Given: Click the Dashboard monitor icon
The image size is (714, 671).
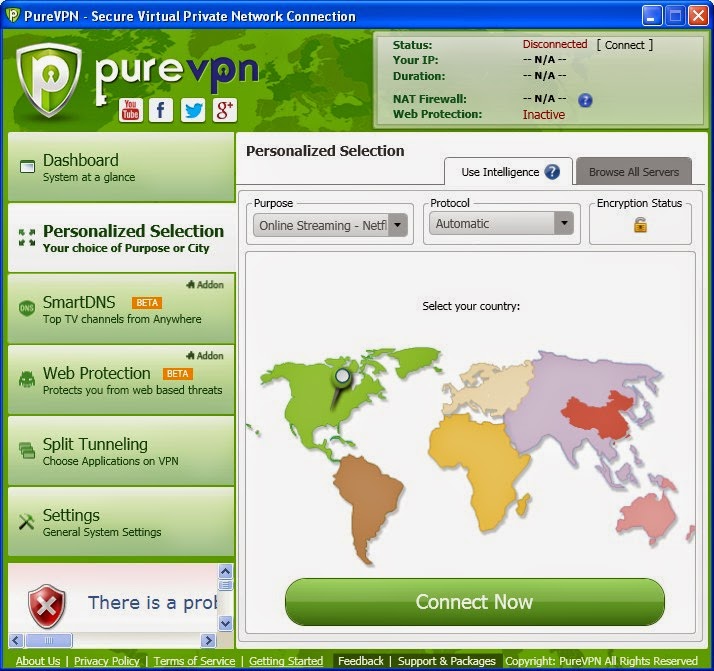Looking at the screenshot, I should [27, 167].
